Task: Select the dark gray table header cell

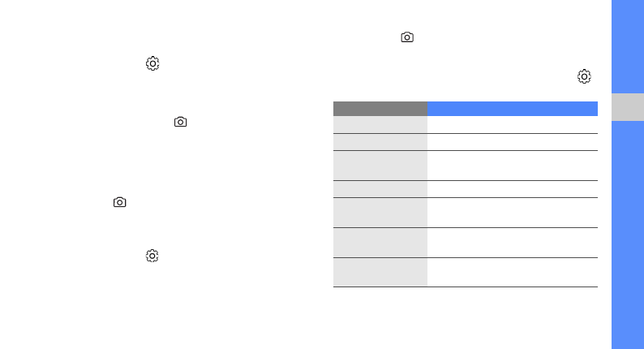Action: pos(380,109)
